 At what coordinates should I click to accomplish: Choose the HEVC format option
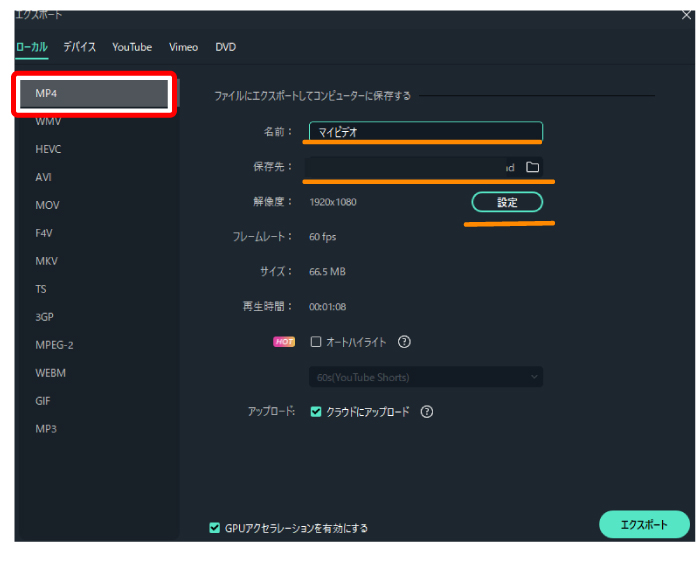tap(48, 149)
